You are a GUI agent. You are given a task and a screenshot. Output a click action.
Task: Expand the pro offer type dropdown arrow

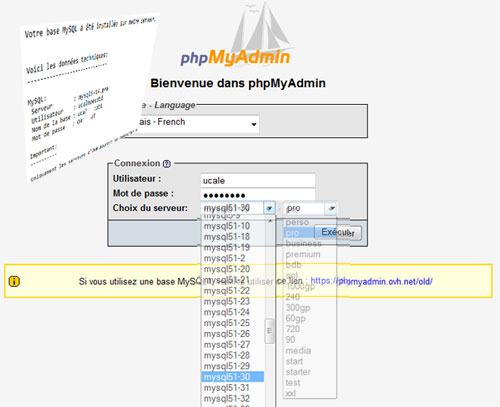(x=331, y=209)
